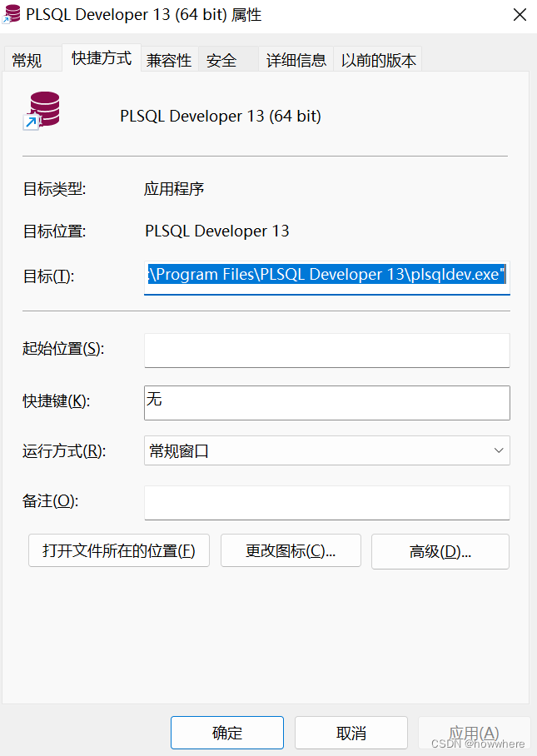Click the small title bar PLSQL icon

(x=11, y=14)
